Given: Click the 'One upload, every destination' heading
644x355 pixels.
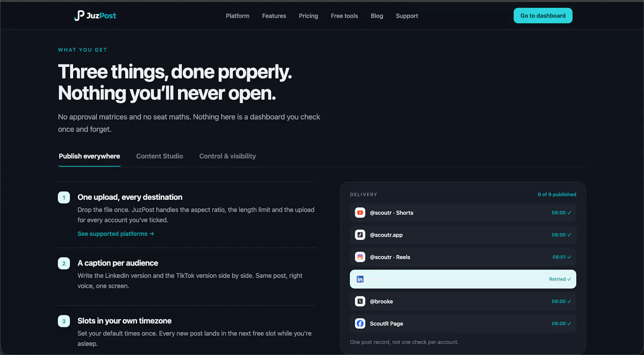Looking at the screenshot, I should 130,197.
